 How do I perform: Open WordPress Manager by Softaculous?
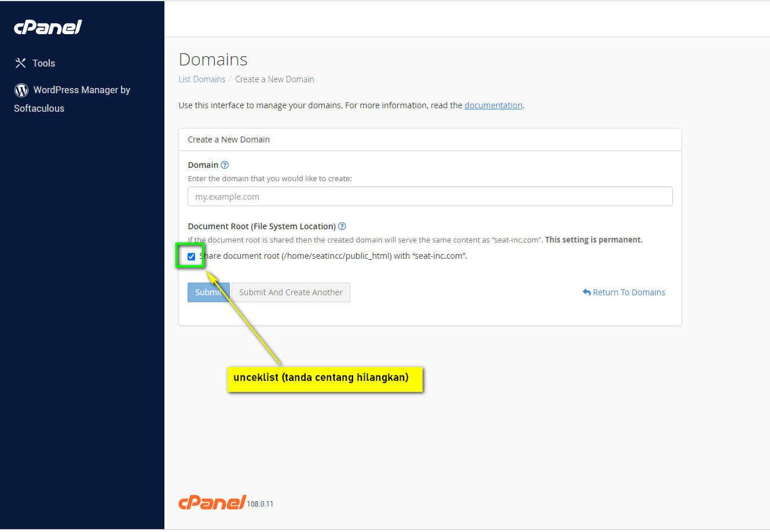[81, 90]
